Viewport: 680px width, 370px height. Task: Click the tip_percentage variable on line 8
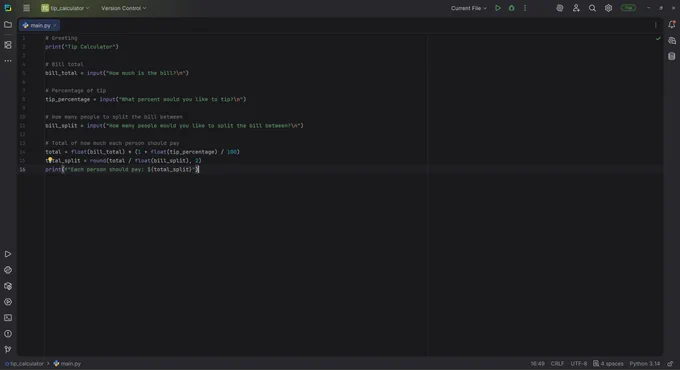(68, 99)
